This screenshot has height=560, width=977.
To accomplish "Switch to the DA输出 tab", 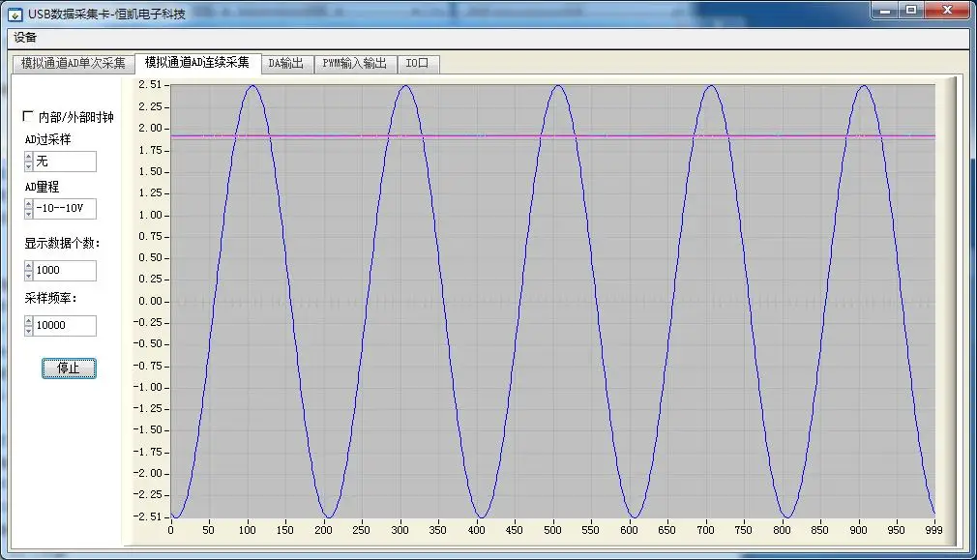I will 286,64.
